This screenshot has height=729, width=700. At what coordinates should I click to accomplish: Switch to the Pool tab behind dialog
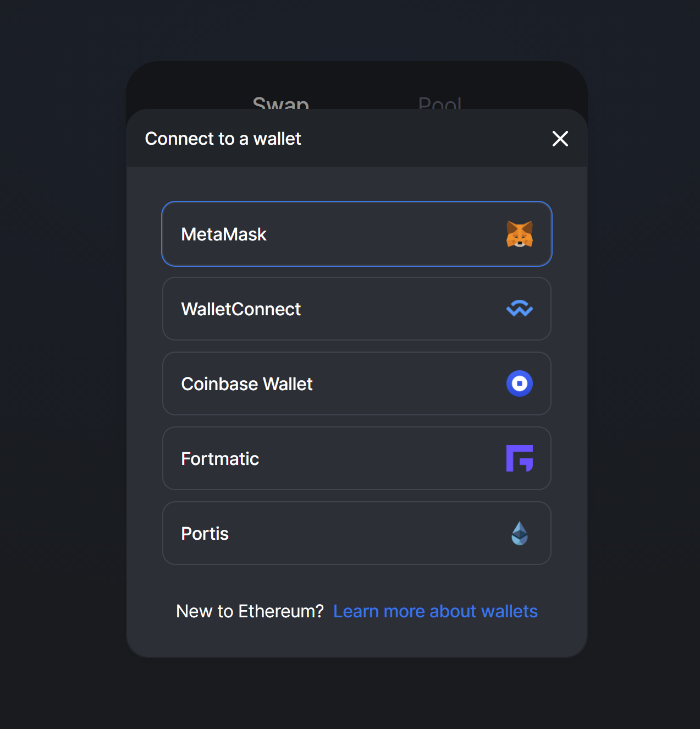click(x=440, y=102)
